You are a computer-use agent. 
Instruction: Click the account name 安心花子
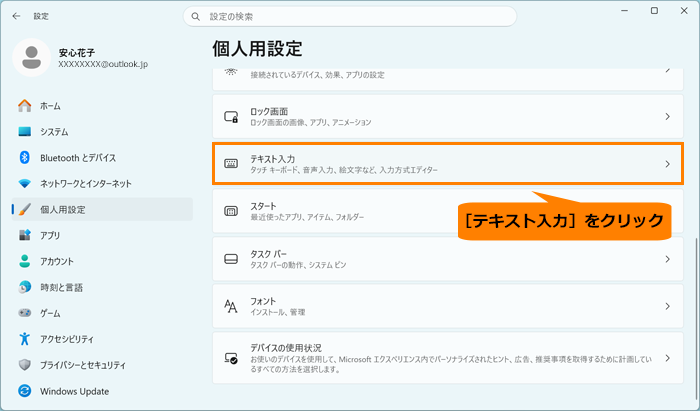pyautogui.click(x=77, y=53)
